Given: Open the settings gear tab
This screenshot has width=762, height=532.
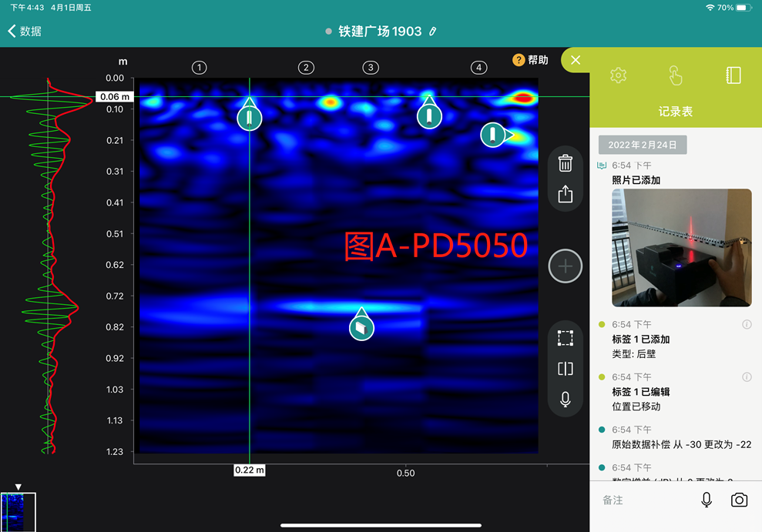Looking at the screenshot, I should pyautogui.click(x=618, y=75).
